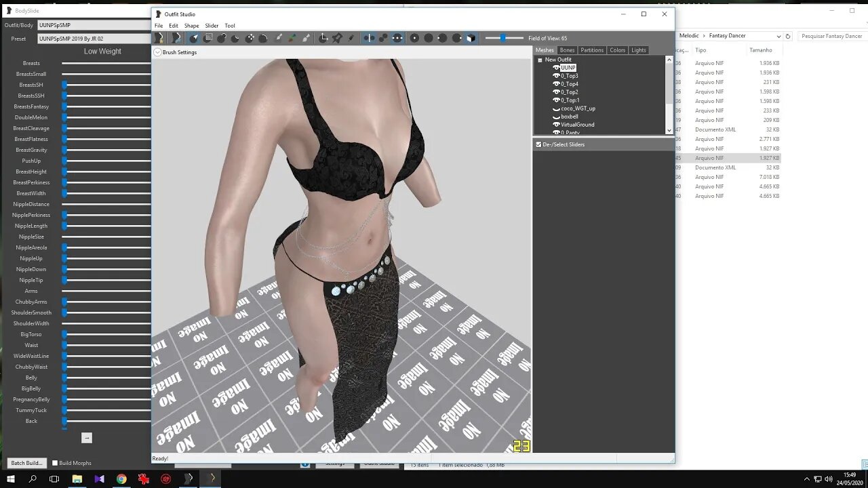Screen dimensions: 868x488
Task: Activate the Vertex edit pencil icon
Action: [351, 38]
